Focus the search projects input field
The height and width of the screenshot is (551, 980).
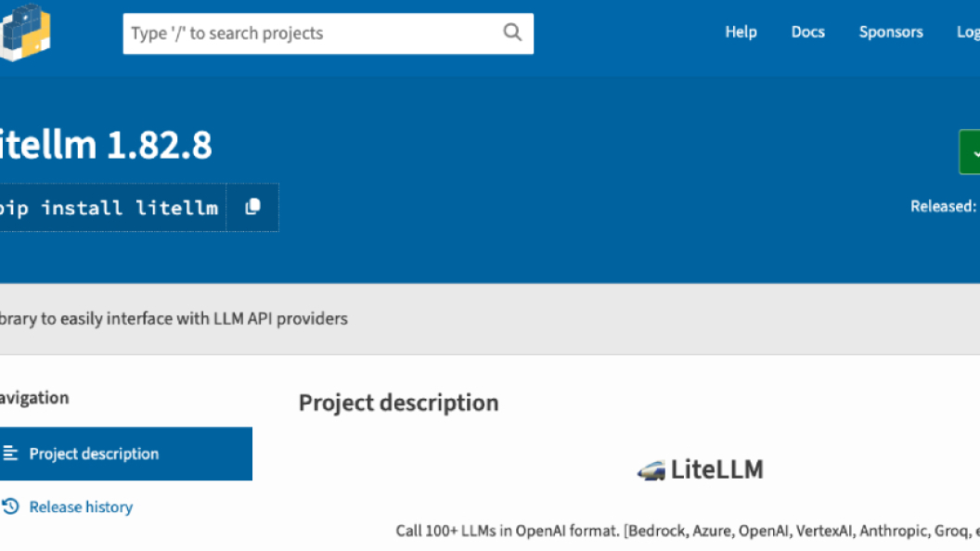pos(311,33)
